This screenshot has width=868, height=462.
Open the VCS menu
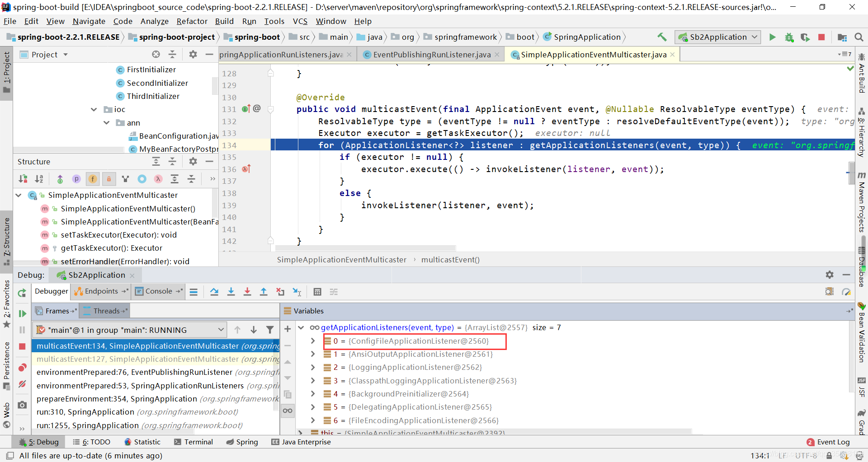pos(300,21)
